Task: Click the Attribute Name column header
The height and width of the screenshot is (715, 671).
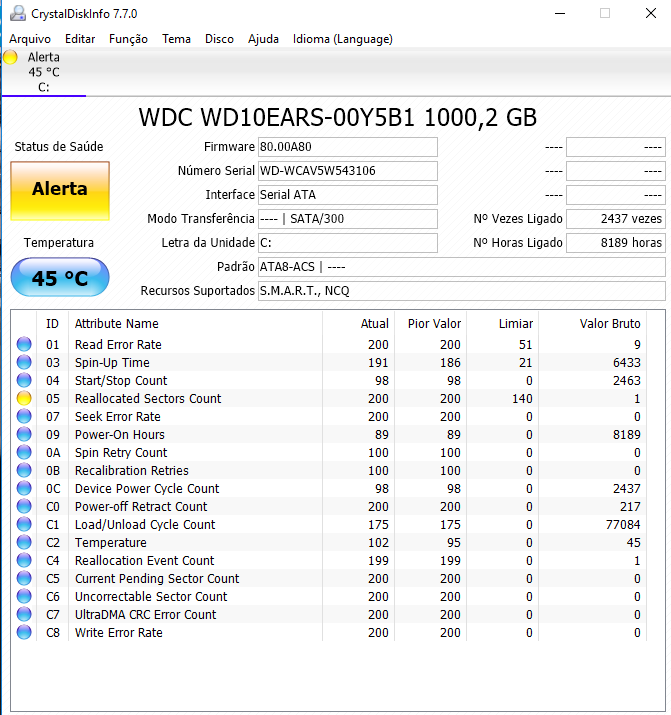Action: pyautogui.click(x=196, y=324)
